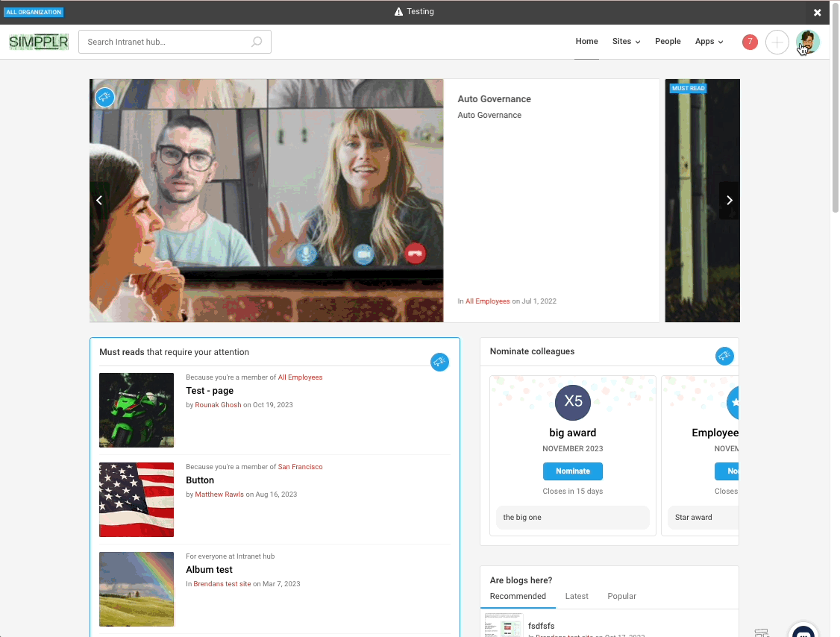Image resolution: width=840 pixels, height=637 pixels.
Task: Switch to the Latest blogs tab
Action: tap(577, 596)
